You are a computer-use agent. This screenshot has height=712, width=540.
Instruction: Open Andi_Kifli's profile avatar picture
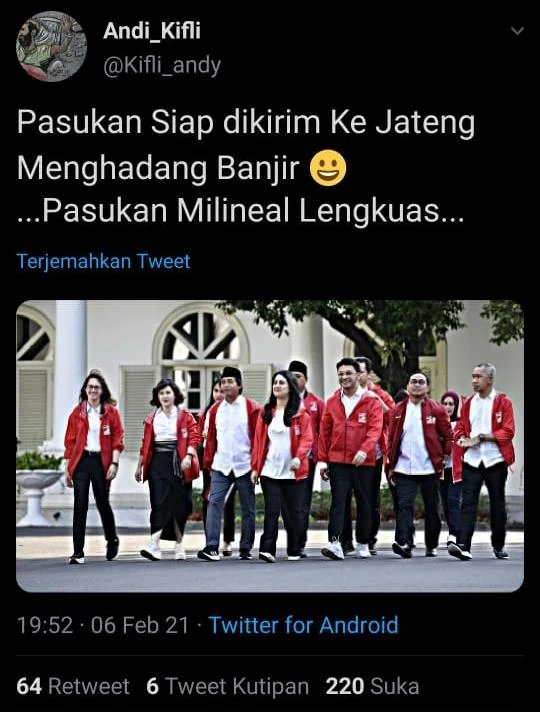pos(51,46)
